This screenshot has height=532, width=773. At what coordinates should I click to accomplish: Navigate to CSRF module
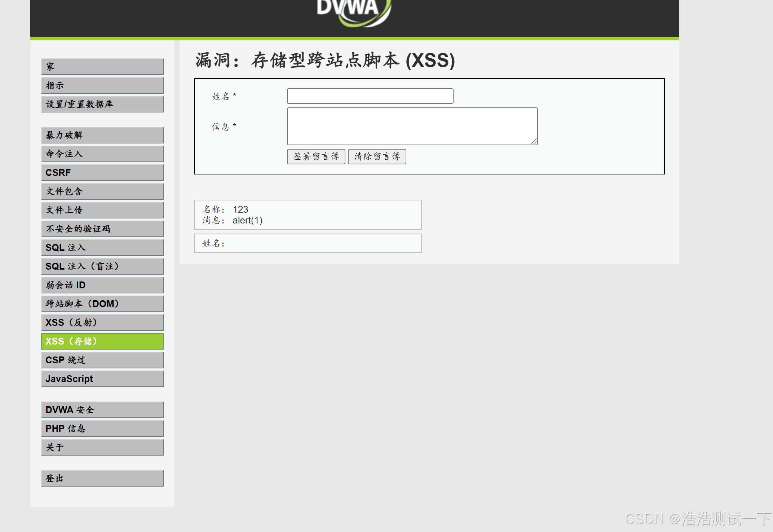[x=102, y=173]
